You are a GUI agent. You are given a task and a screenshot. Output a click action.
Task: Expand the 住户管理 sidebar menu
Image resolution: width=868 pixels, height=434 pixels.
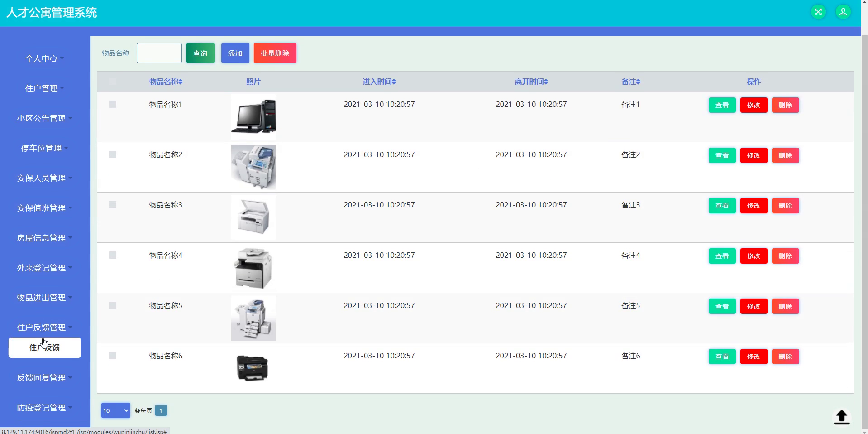pyautogui.click(x=45, y=88)
